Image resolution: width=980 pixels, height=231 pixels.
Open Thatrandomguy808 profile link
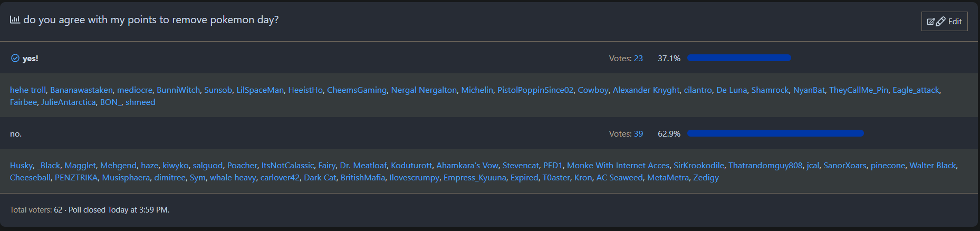click(x=765, y=166)
